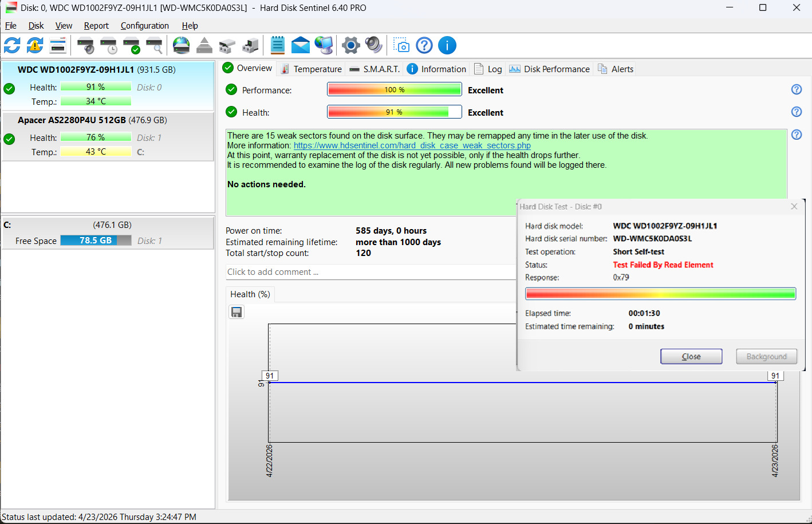Switch to the Disk Performance tab
This screenshot has height=524, width=812.
pos(549,69)
